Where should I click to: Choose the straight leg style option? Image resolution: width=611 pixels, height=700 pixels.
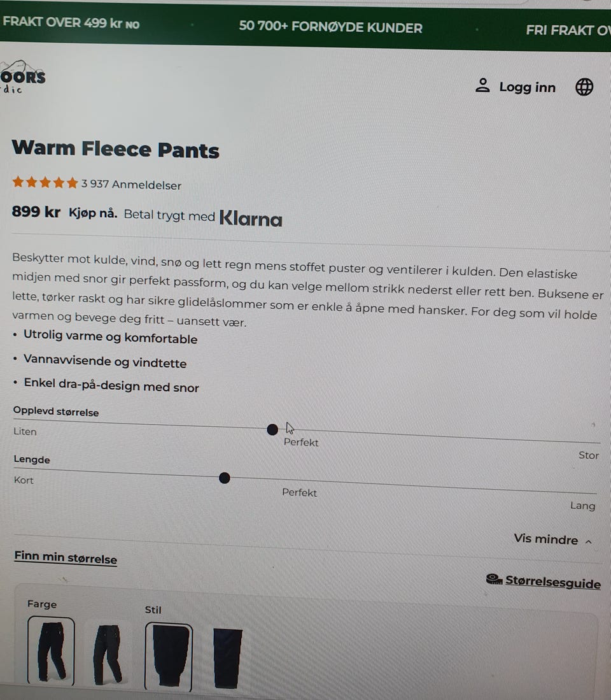pos(227,658)
